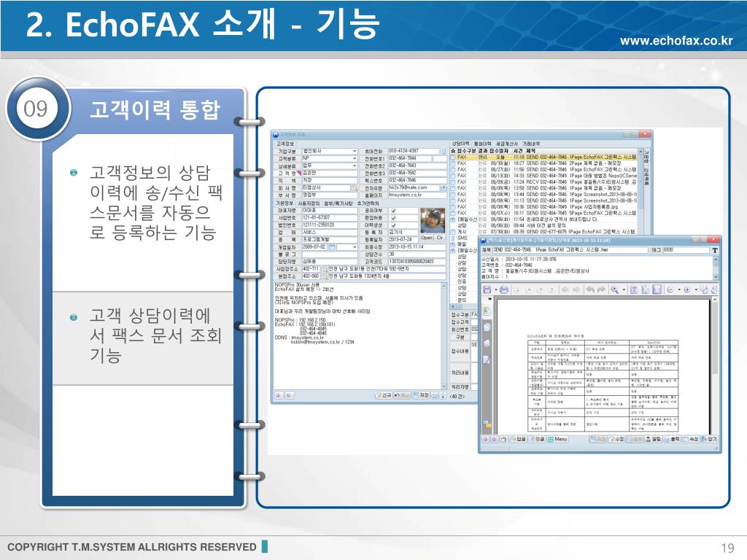This screenshot has width=747, height=560.
Task: Click the address lookup icon for 본점주소
Action: click(325, 276)
